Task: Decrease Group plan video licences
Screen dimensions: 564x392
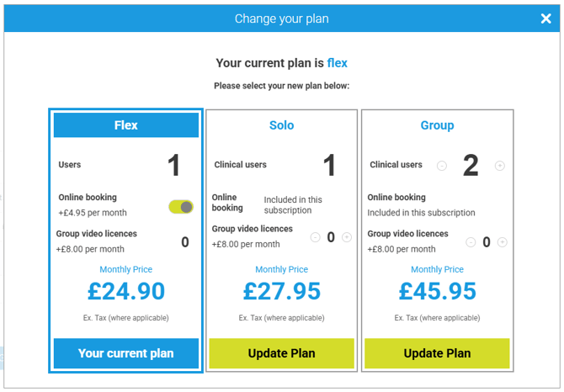Action: (471, 242)
